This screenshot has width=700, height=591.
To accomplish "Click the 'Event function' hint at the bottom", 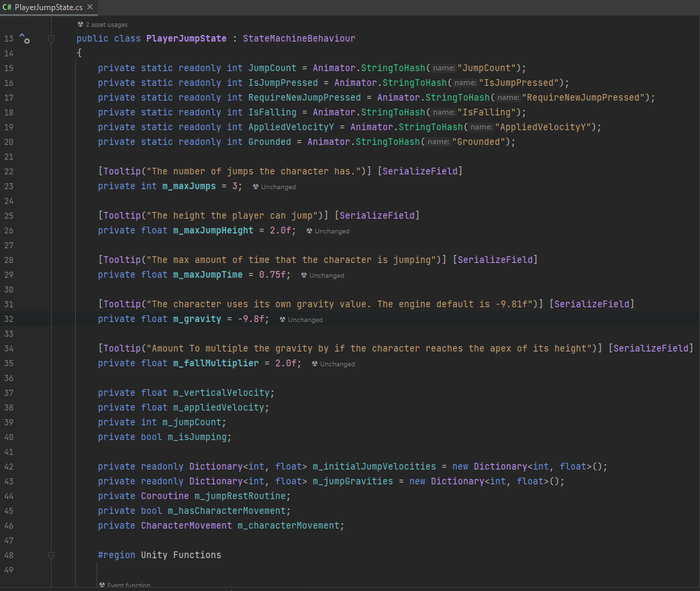I will click(129, 585).
